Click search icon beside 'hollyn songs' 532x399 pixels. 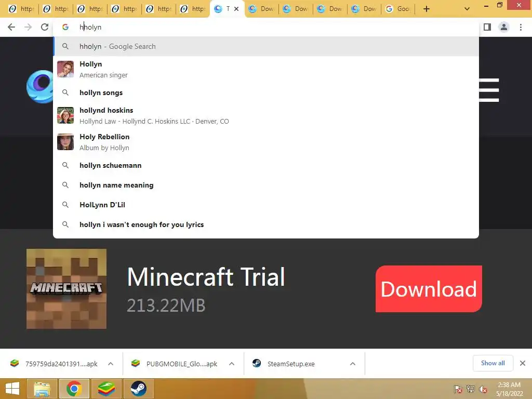coord(65,92)
